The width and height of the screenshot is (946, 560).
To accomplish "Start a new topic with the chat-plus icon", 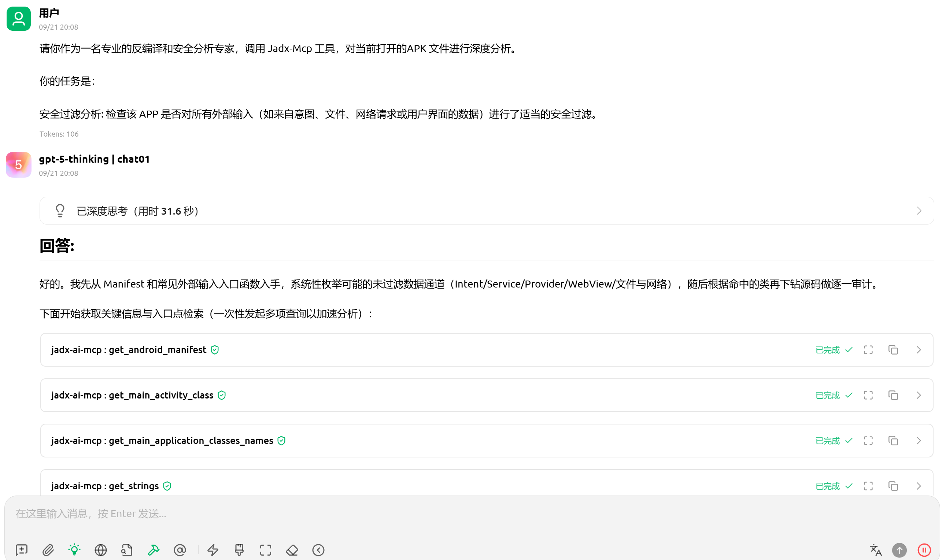I will [x=22, y=550].
